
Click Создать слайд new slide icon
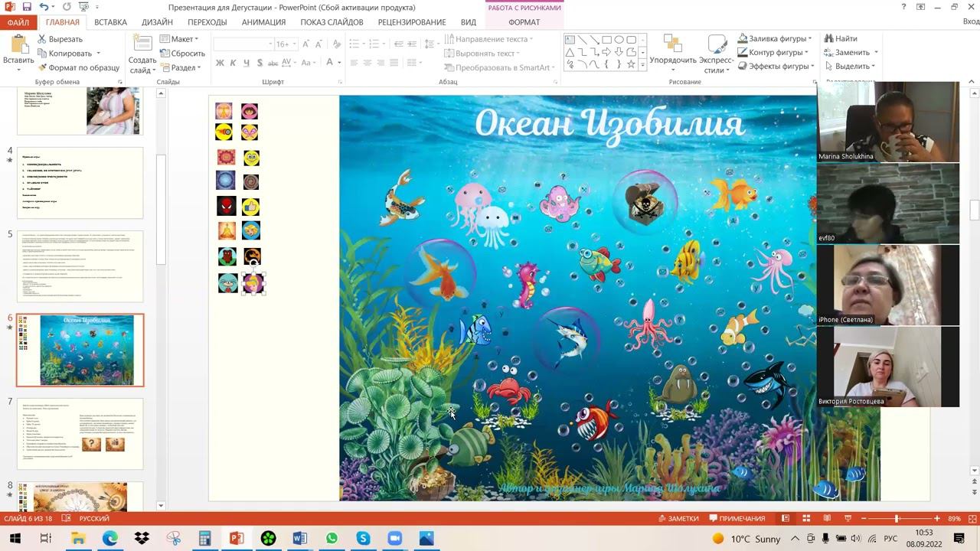[142, 44]
